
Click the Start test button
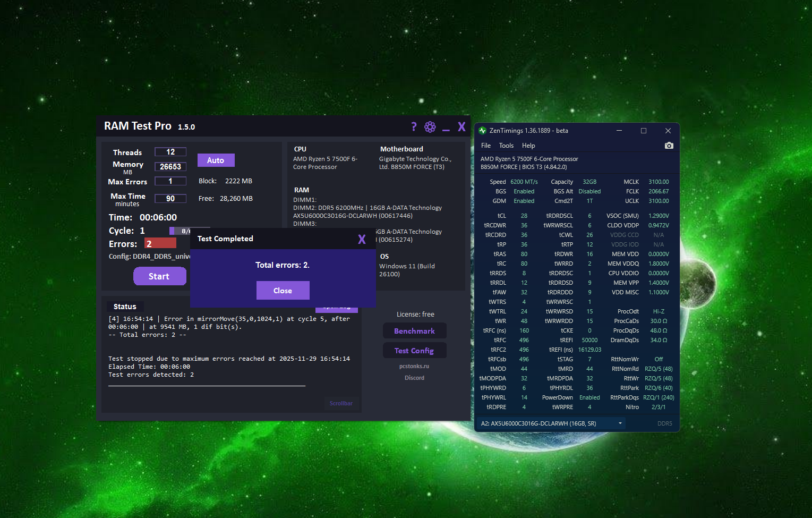point(159,276)
